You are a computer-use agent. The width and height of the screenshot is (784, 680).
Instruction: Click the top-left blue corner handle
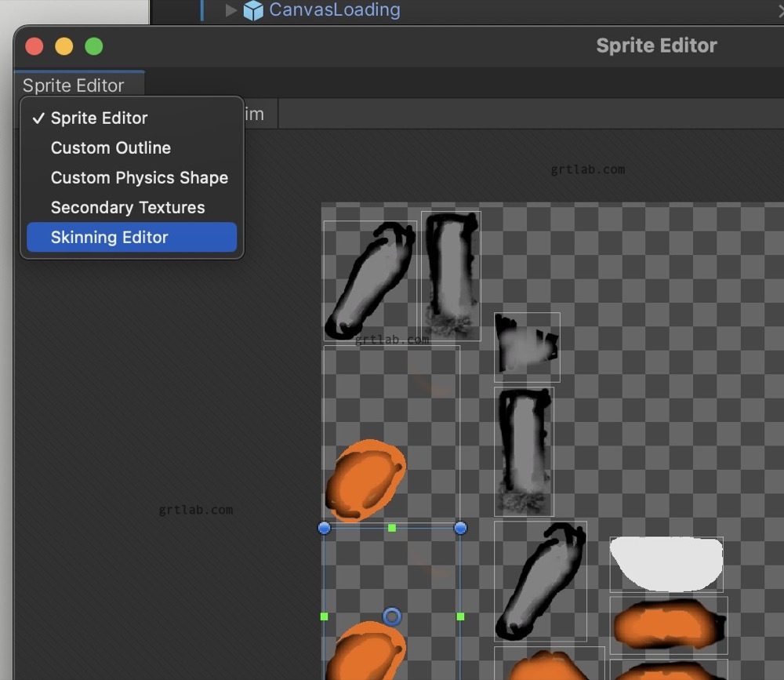(324, 528)
